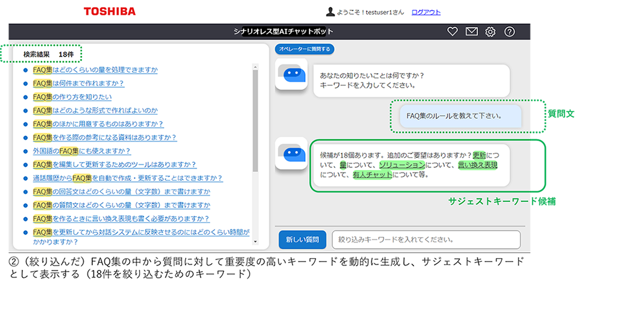Open settings via gear icon
Image resolution: width=644 pixels, height=322 pixels.
pyautogui.click(x=490, y=32)
